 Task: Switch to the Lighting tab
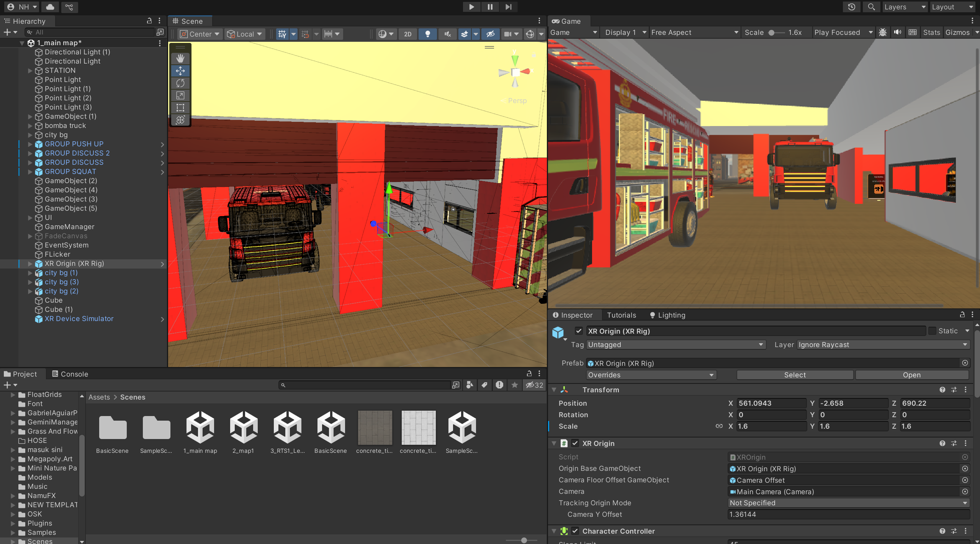[668, 315]
